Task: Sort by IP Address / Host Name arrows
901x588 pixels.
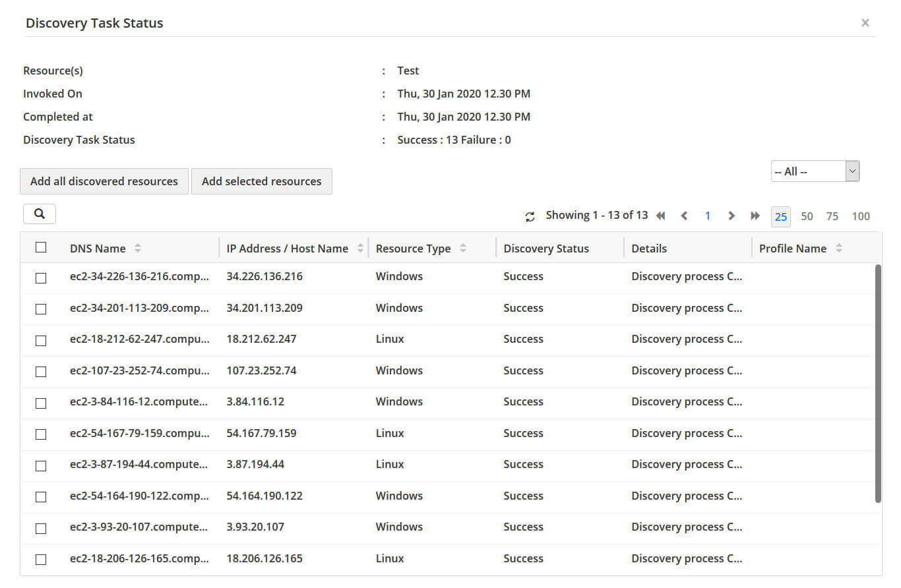Action: point(360,249)
